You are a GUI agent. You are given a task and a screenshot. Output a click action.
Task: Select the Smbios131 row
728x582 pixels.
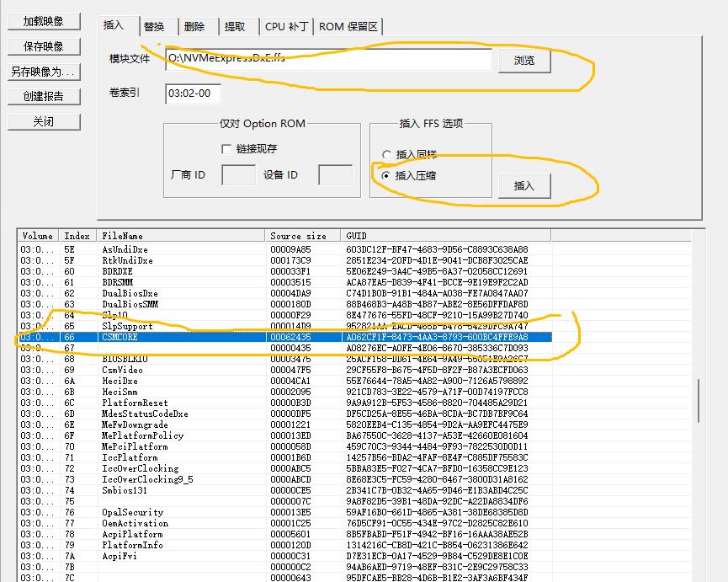click(x=285, y=490)
